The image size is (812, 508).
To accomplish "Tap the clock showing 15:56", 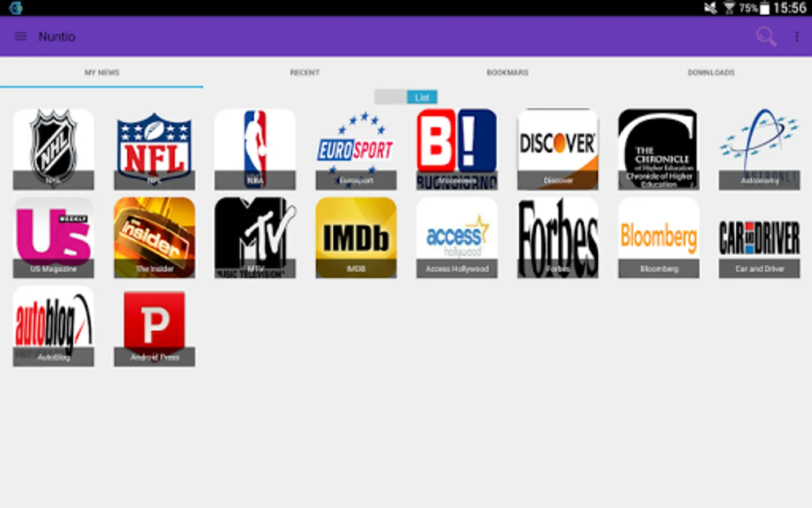I will pos(789,8).
